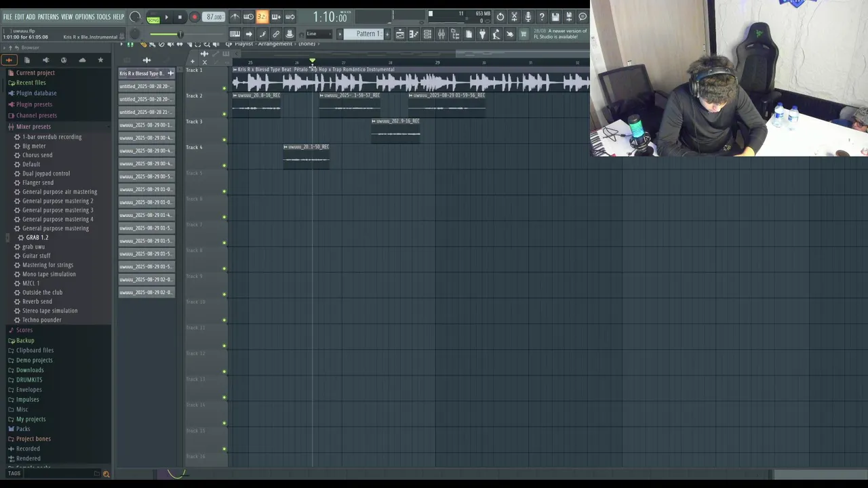Mute Track 2 with its green dot

point(224,114)
